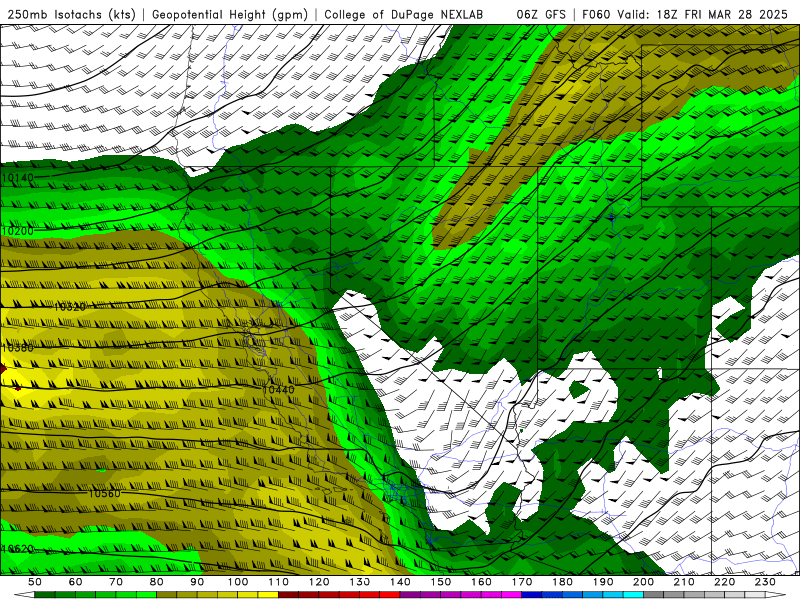The height and width of the screenshot is (600, 800).
Task: Pick the bright red swatch below 140
Action: pyautogui.click(x=390, y=595)
